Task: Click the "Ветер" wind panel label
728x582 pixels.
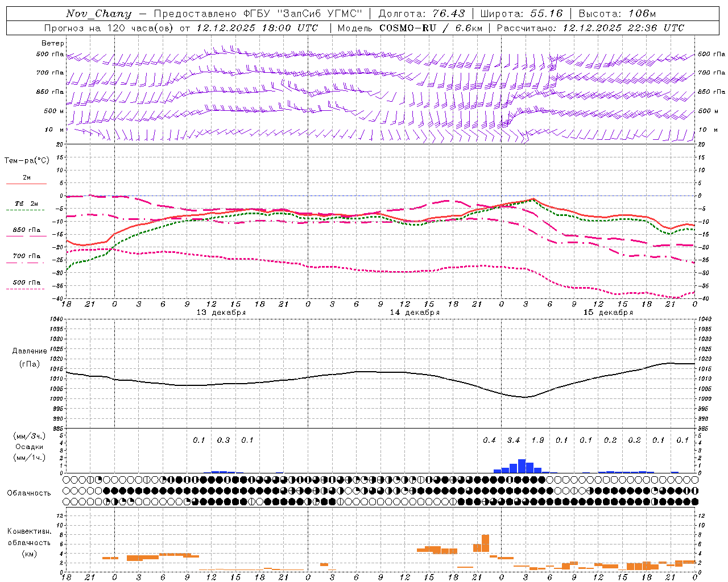Action: click(x=53, y=43)
